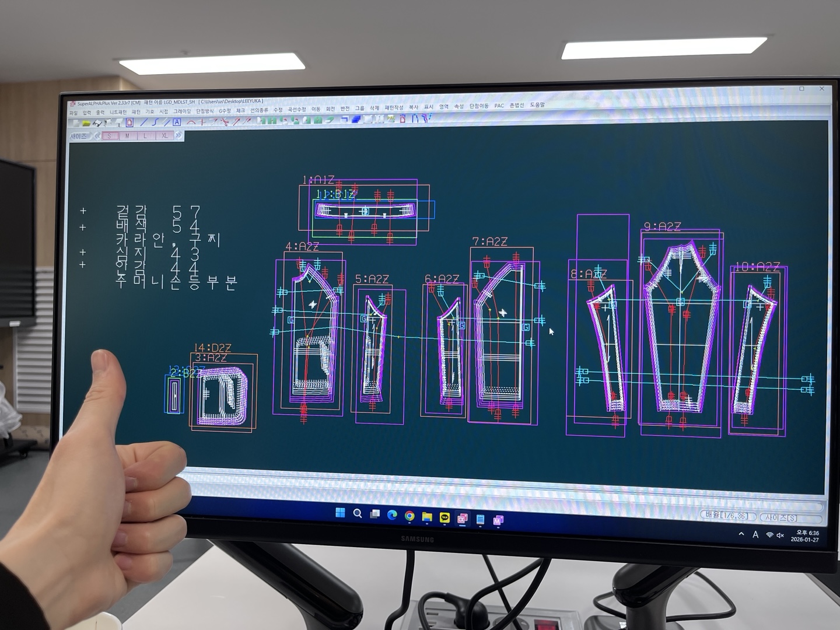Screen dimensions: 840x630
Task: Click the open folder icon in toolbar
Action: point(86,123)
